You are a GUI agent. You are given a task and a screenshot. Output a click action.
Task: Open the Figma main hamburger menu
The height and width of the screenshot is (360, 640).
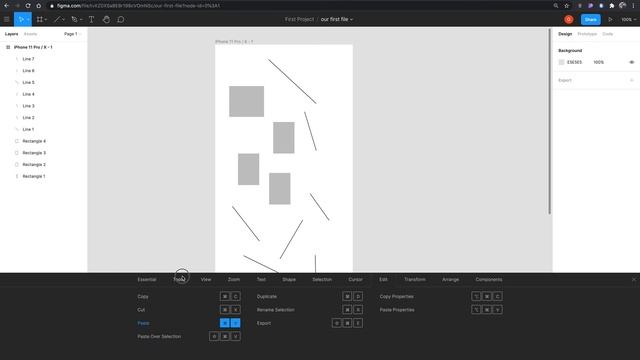tap(7, 19)
